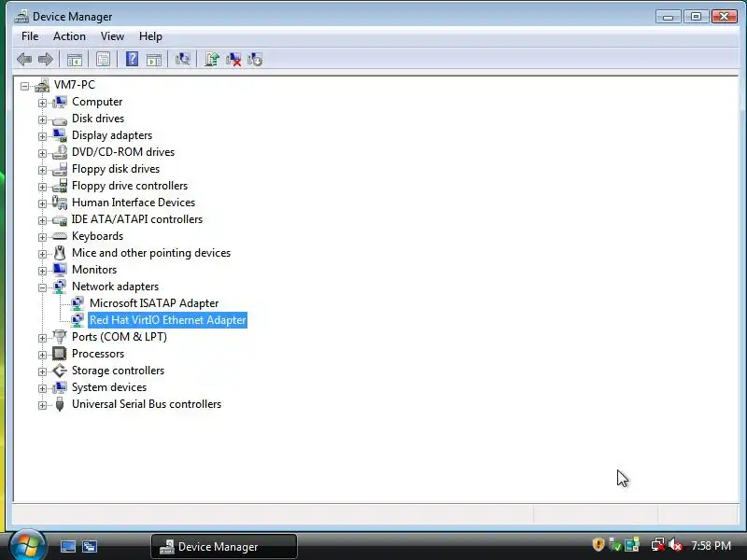Image resolution: width=747 pixels, height=560 pixels.
Task: Collapse the VM7-PC root node
Action: click(x=24, y=86)
